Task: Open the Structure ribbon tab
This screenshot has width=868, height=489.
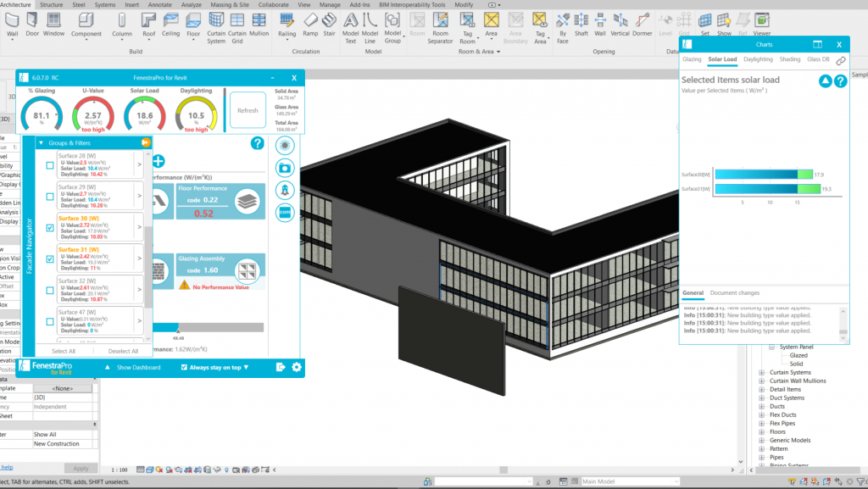Action: click(x=52, y=4)
